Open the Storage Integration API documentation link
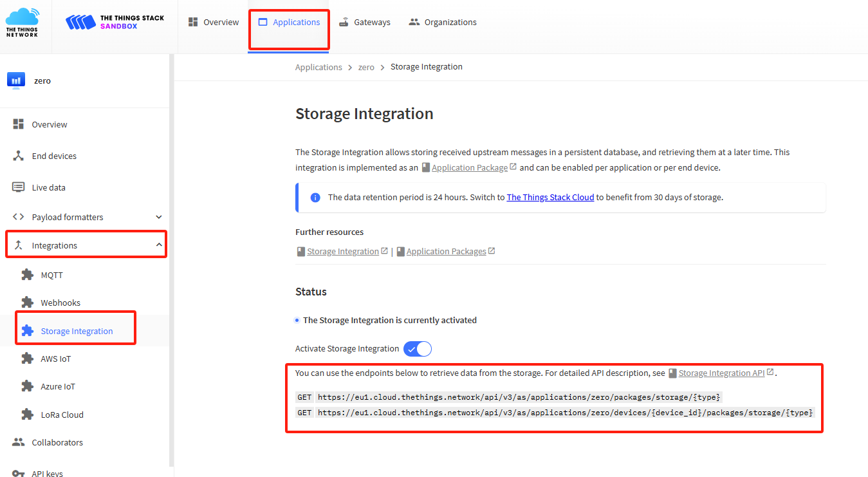The width and height of the screenshot is (868, 477). pyautogui.click(x=722, y=373)
